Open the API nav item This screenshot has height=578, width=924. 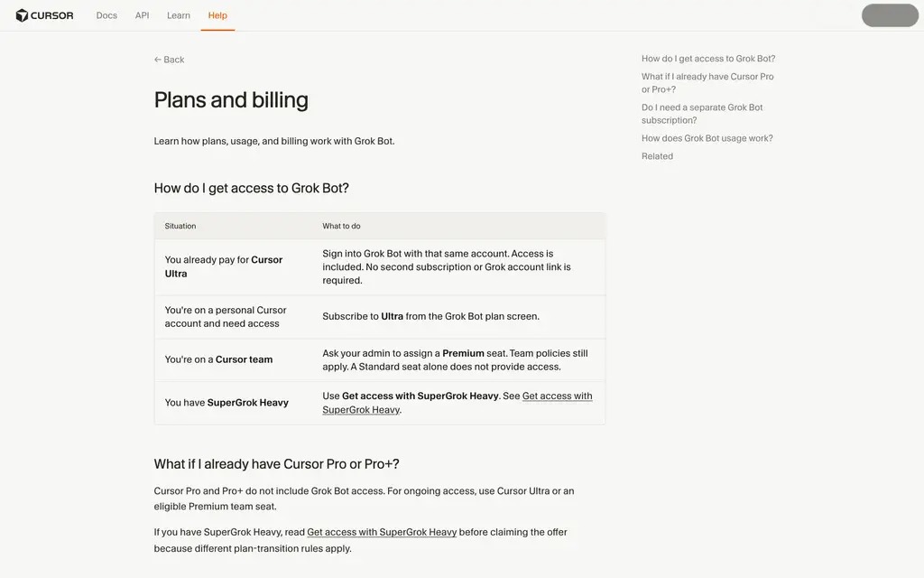(x=142, y=15)
